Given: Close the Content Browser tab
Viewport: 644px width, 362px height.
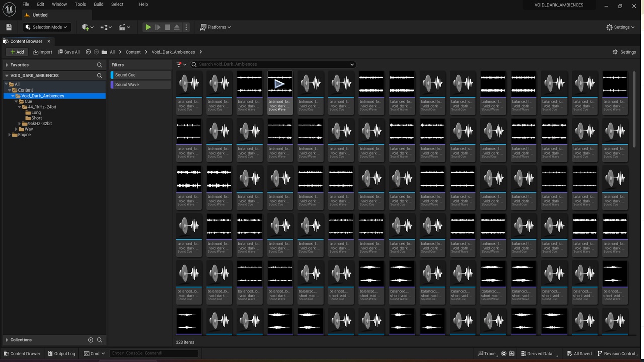Looking at the screenshot, I should coord(48,41).
